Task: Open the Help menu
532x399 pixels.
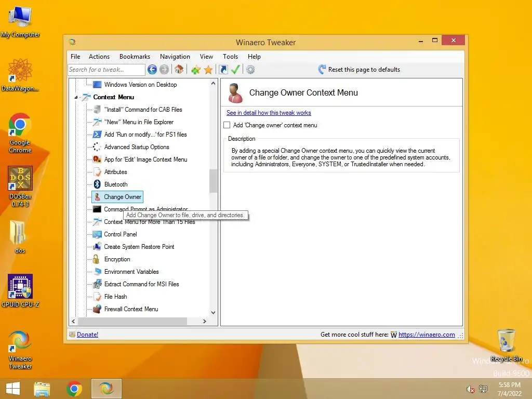Action: [x=254, y=57]
